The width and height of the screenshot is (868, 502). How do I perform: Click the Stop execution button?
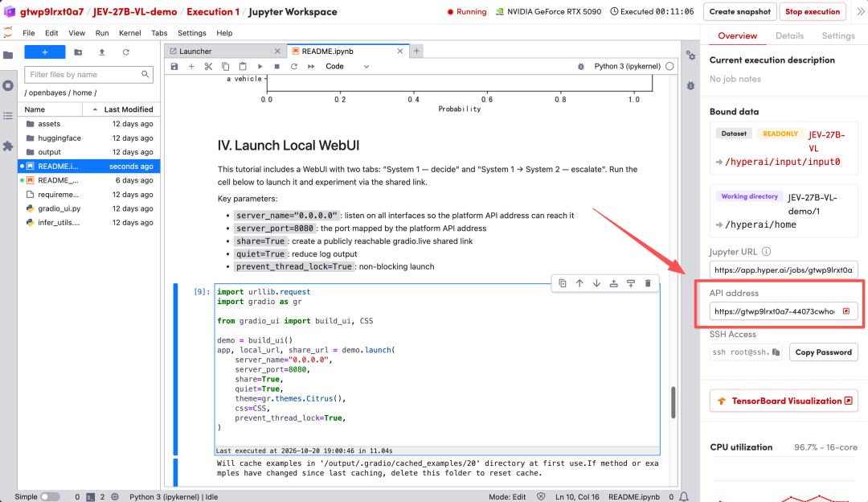click(812, 11)
